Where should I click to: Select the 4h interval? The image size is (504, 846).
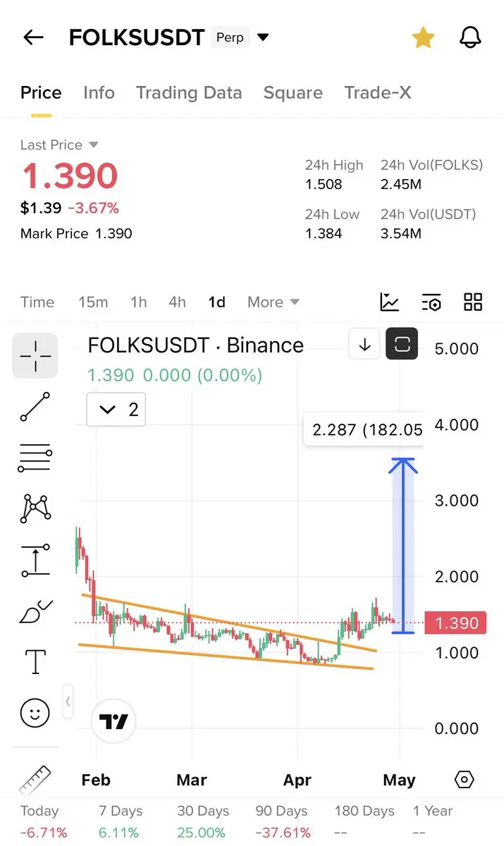click(178, 302)
